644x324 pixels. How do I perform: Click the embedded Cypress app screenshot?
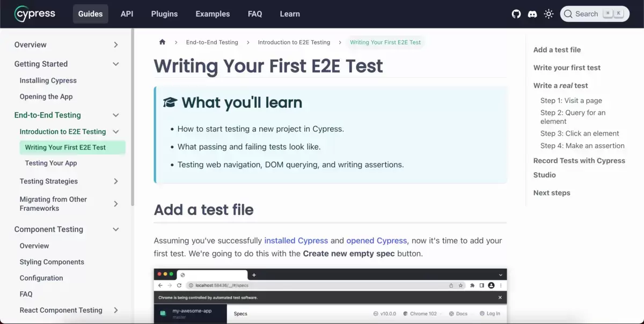pyautogui.click(x=330, y=296)
